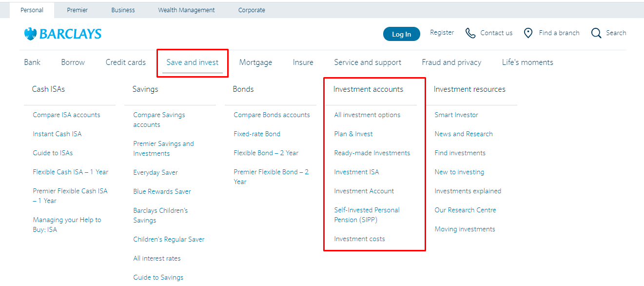The width and height of the screenshot is (644, 286).
Task: Select the location pin for Find a branch
Action: (528, 33)
